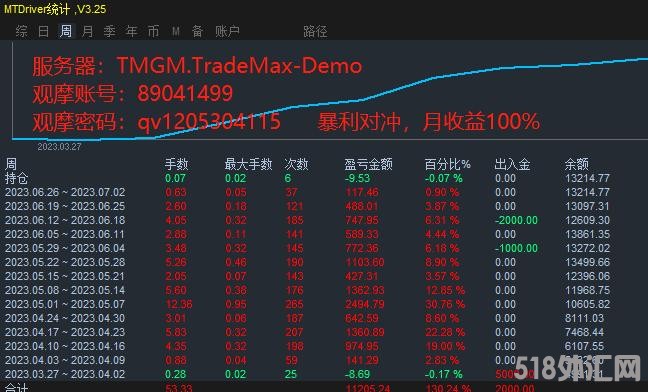The image size is (648, 392).
Task: Switch to the 备 notes tab
Action: tap(197, 31)
